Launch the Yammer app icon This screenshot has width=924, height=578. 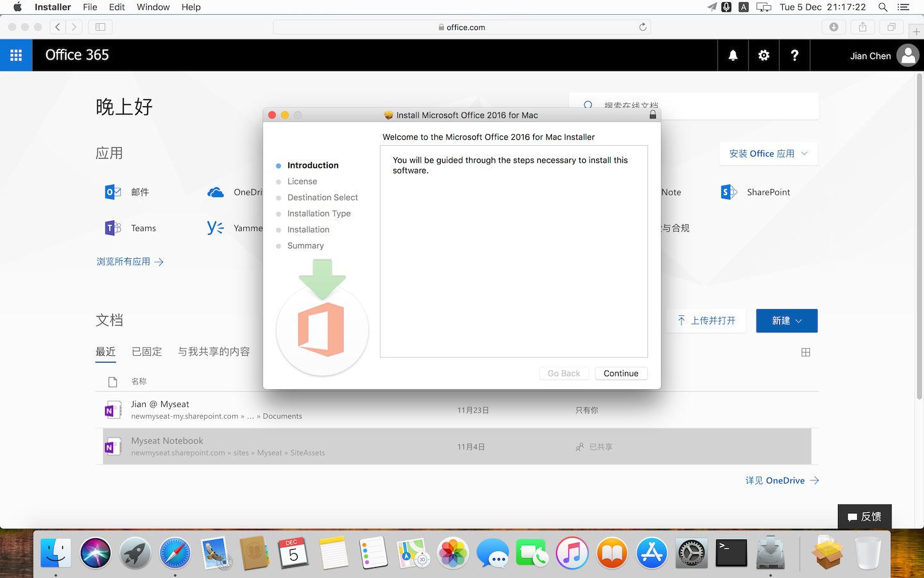pyautogui.click(x=216, y=228)
